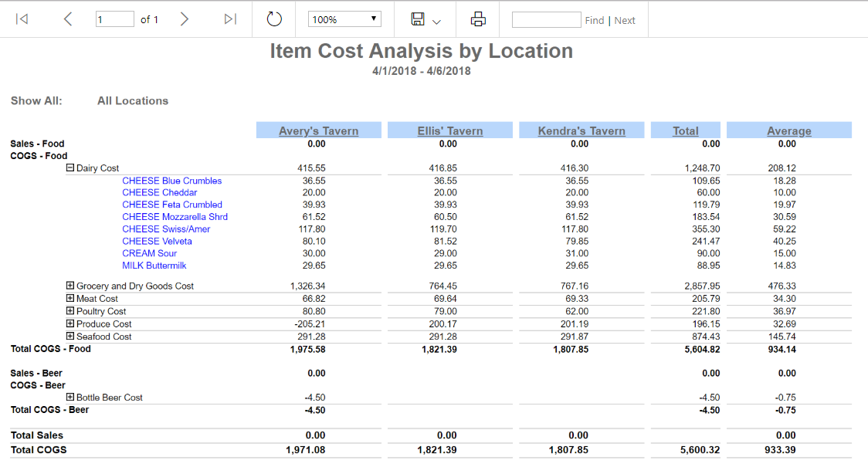This screenshot has height=474, width=868.
Task: Open CHEESE Blue Crumbles item
Action: [x=171, y=181]
